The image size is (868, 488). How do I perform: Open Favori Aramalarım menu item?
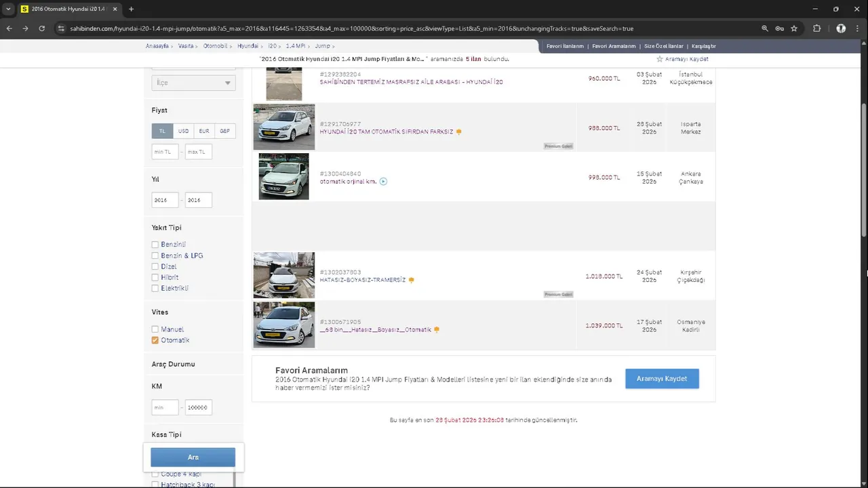tap(614, 46)
